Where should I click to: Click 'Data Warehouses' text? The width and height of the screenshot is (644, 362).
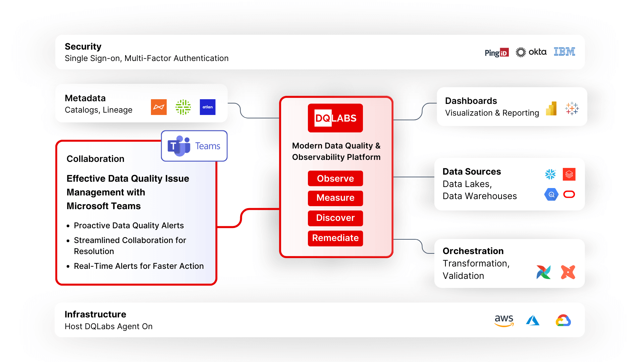480,196
